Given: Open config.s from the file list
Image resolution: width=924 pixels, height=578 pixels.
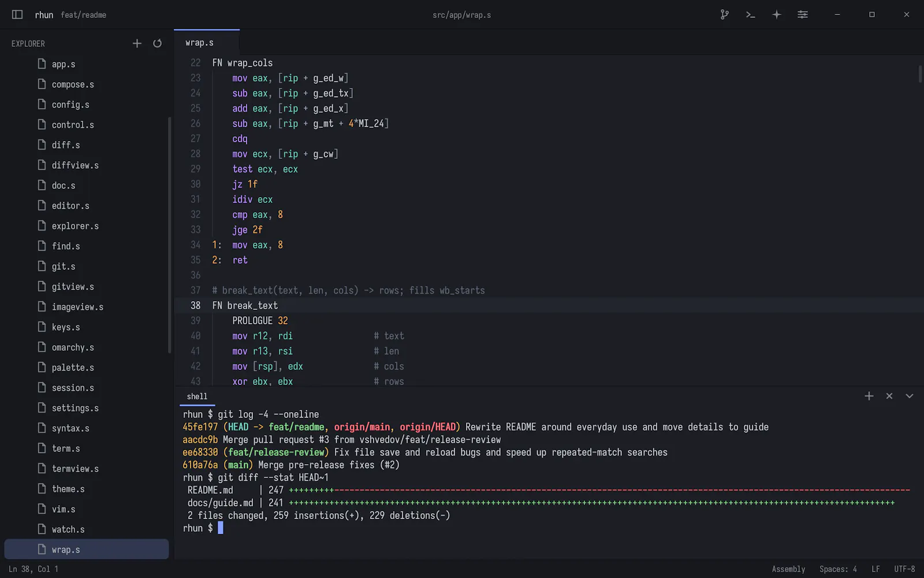Looking at the screenshot, I should coord(87,105).
